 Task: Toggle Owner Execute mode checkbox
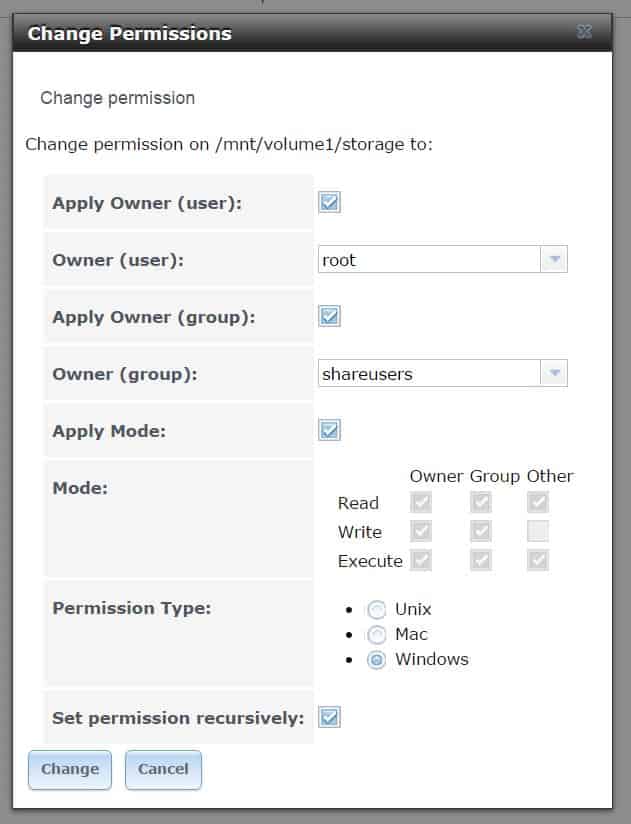[x=421, y=561]
